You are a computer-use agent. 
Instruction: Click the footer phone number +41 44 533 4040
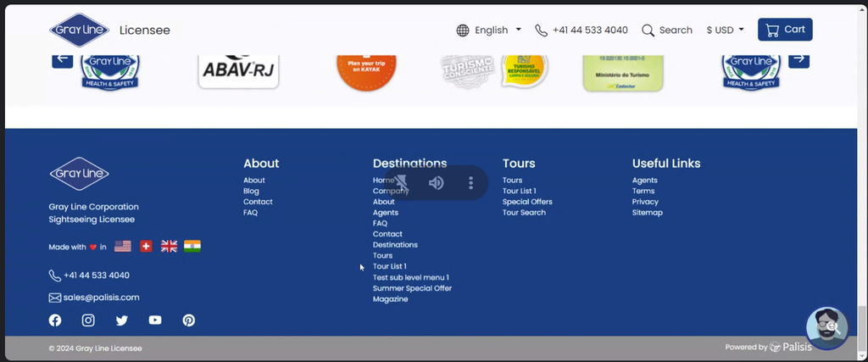pos(97,276)
